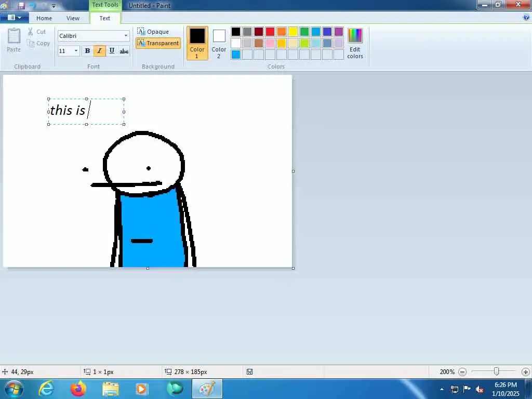Click the canvas right-edge resize handle
This screenshot has height=399, width=532.
pos(293,171)
